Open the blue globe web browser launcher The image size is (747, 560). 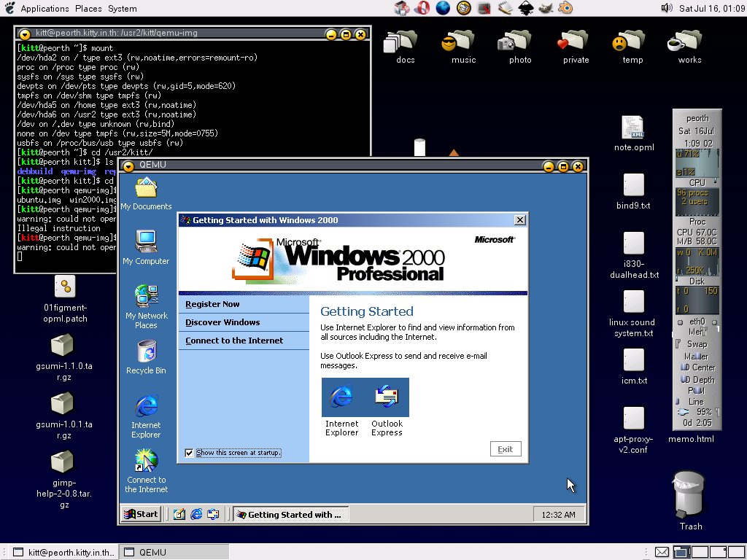coord(443,8)
